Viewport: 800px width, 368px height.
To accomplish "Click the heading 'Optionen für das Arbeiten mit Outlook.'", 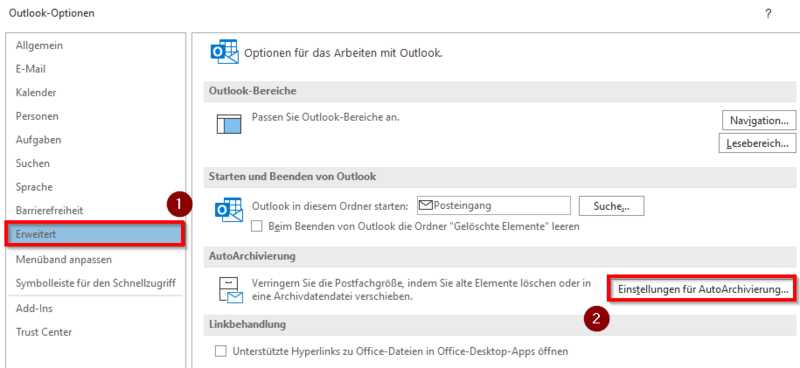I will (x=343, y=53).
